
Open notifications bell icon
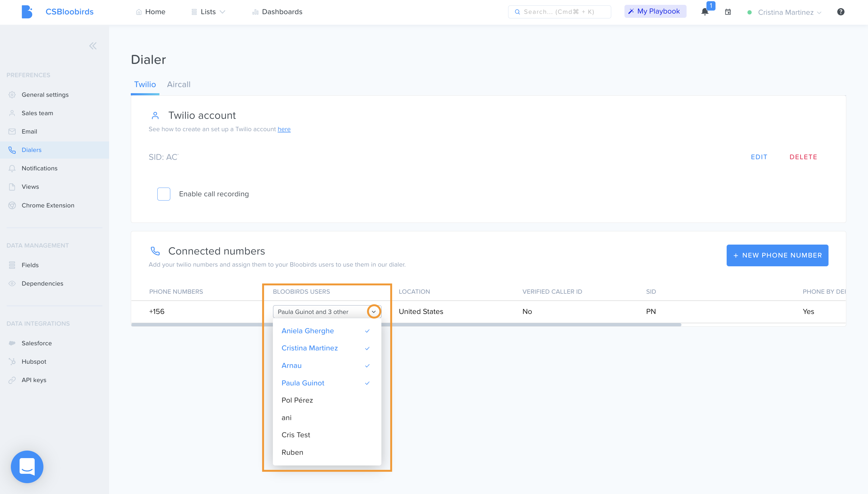(705, 12)
